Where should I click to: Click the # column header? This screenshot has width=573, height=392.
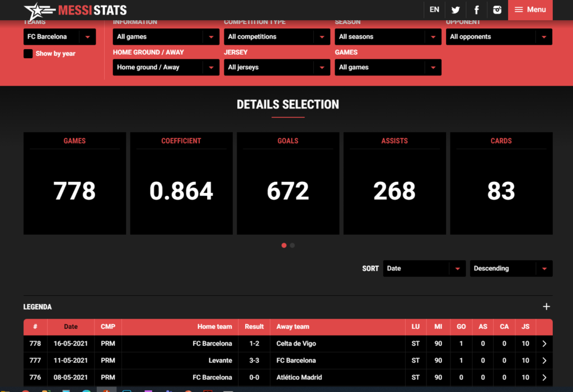[35, 327]
